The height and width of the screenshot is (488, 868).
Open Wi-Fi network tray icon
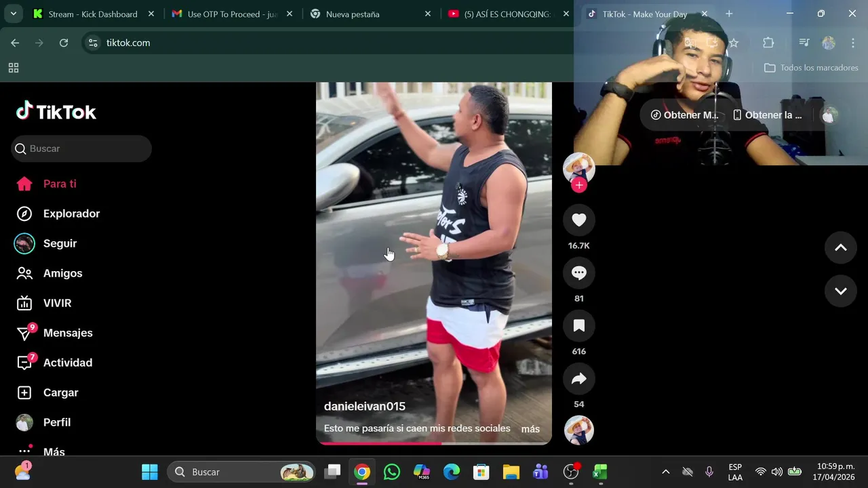tap(761, 472)
